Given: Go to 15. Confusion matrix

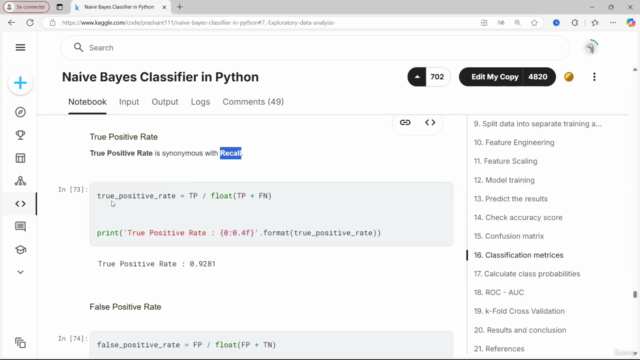Looking at the screenshot, I should point(509,236).
